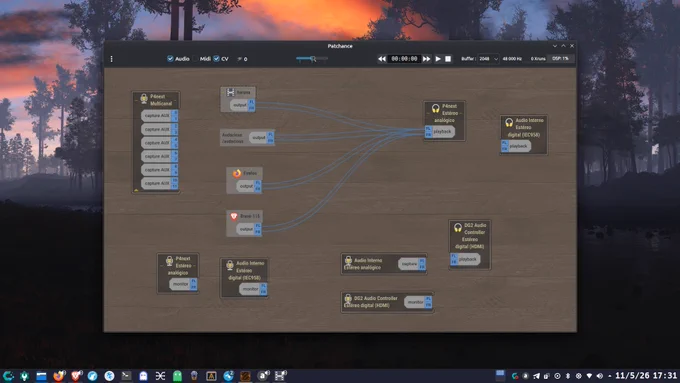Click headphones icon of Audio Interno digital (IEC958) playback box
The image size is (680, 383).
click(x=509, y=123)
